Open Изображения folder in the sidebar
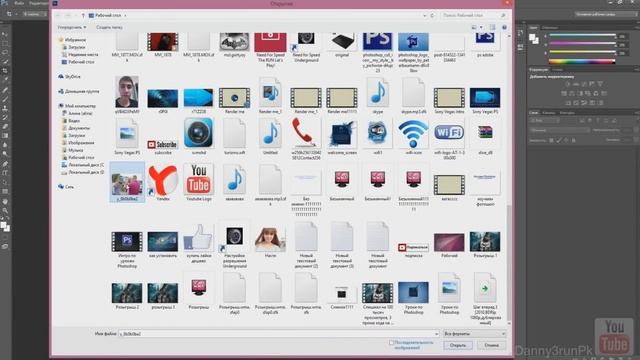640x360 pixels. coord(78,143)
